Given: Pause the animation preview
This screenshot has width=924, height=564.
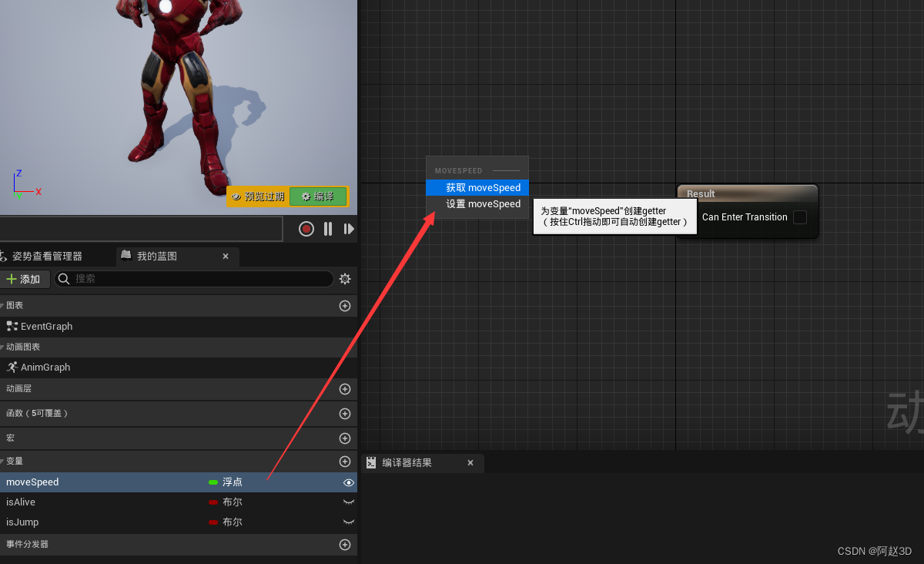Looking at the screenshot, I should (328, 229).
